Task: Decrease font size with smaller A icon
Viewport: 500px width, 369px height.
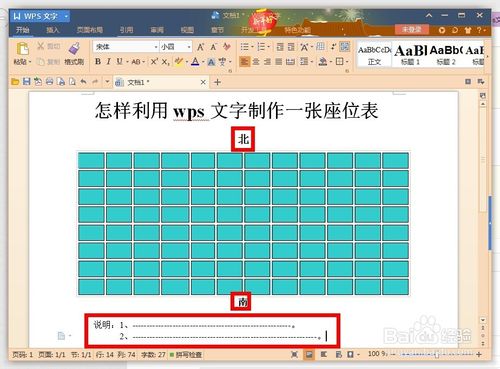Action: coord(213,47)
